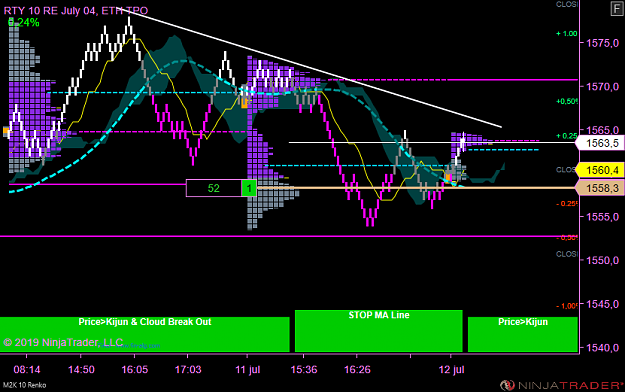625x392 pixels.
Task: Click the -1.00 percent level label
Action: (567, 306)
